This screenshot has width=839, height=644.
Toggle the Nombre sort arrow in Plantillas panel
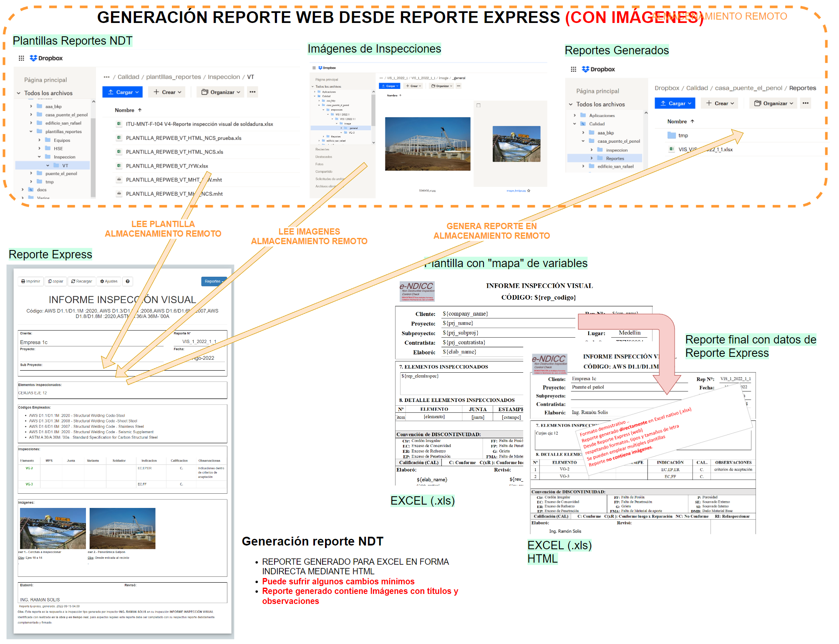click(x=140, y=110)
